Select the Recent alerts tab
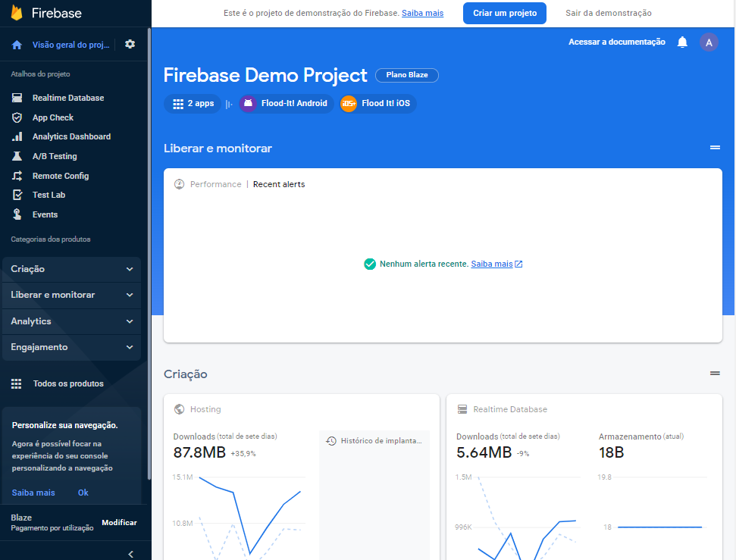This screenshot has width=736, height=560. (x=279, y=184)
